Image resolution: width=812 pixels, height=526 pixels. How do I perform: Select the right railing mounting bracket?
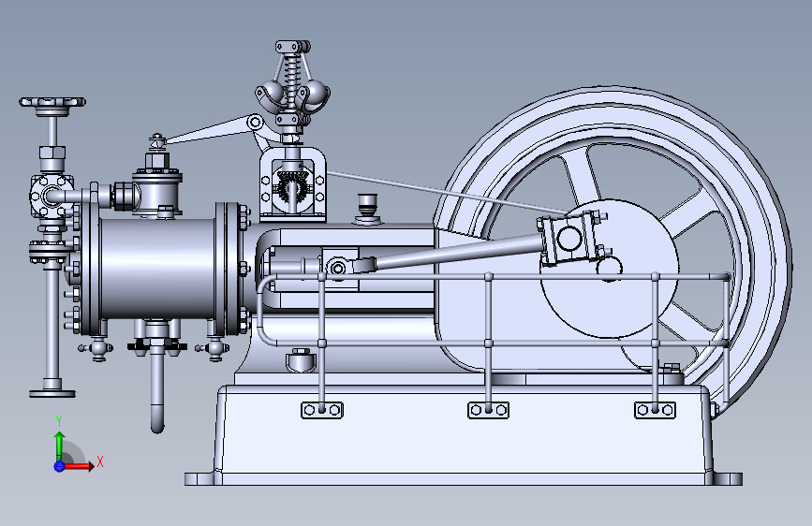pyautogui.click(x=655, y=410)
